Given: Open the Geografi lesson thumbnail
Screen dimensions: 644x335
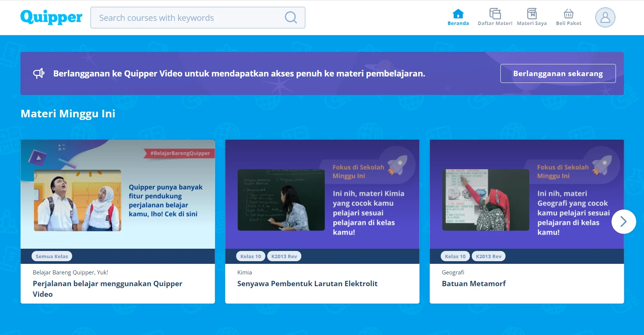Looking at the screenshot, I should (x=527, y=194).
